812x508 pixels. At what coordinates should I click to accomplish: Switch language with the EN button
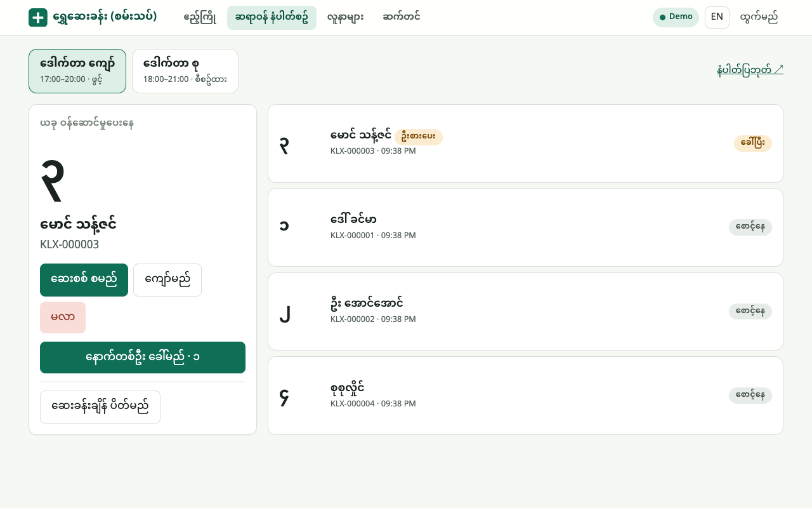717,17
